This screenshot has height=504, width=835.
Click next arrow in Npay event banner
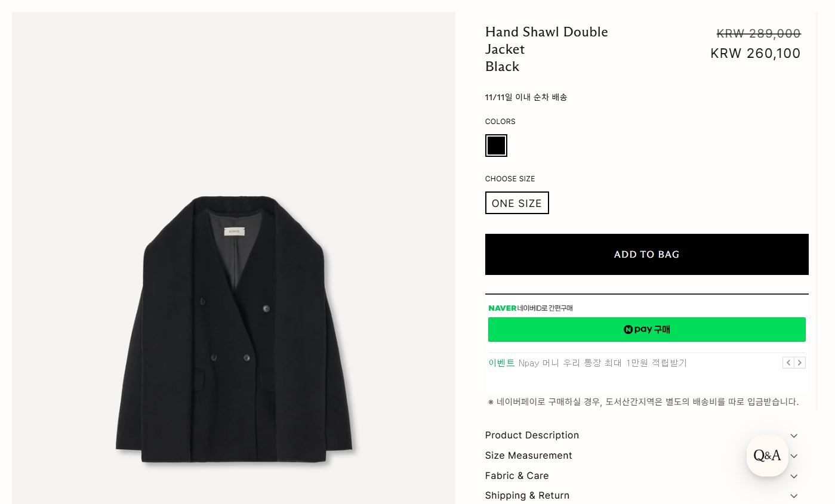coord(800,363)
